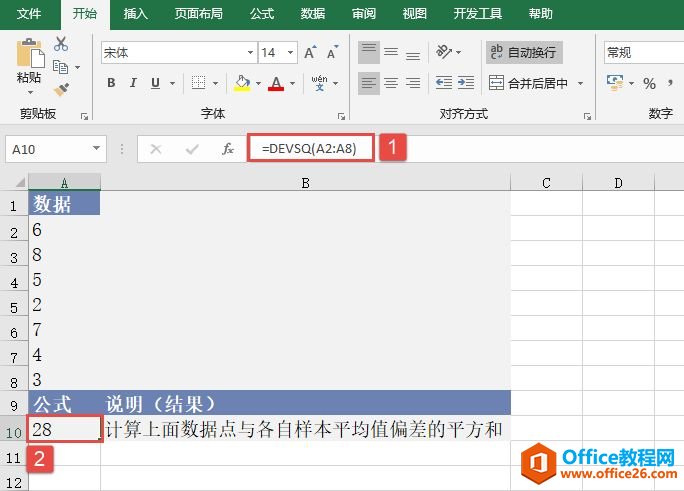Toggle 自动换行 wrap text
Image resolution: width=684 pixels, height=491 pixels.
(x=522, y=52)
